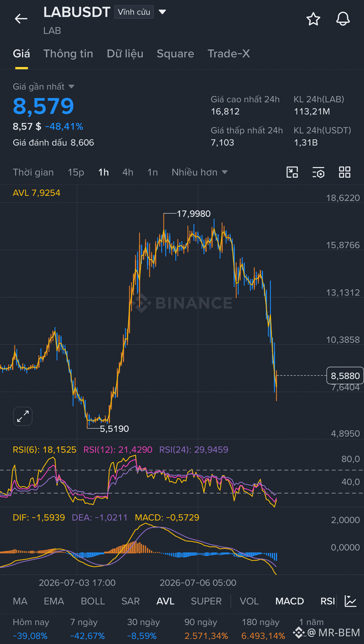Select the 1h timeframe
Viewport: 364px width, 644px height.
pyautogui.click(x=104, y=172)
